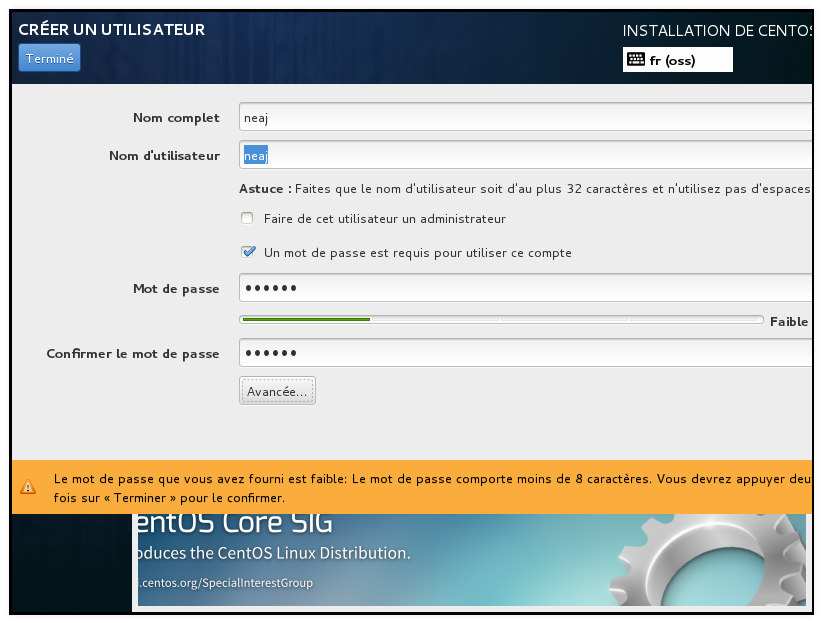Click the Mot de passe field
822x623 pixels.
click(x=526, y=287)
